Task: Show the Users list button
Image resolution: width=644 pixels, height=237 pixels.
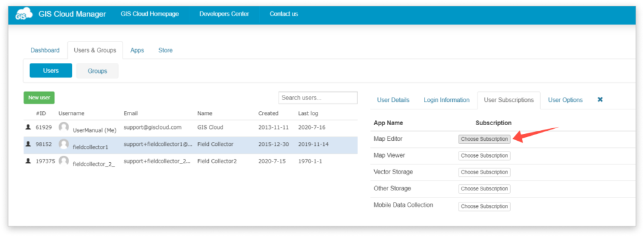Action: 51,70
